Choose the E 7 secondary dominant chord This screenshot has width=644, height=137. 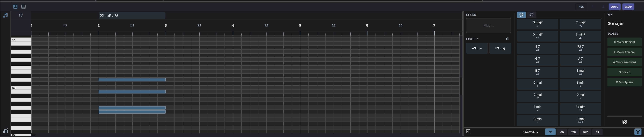[537, 48]
